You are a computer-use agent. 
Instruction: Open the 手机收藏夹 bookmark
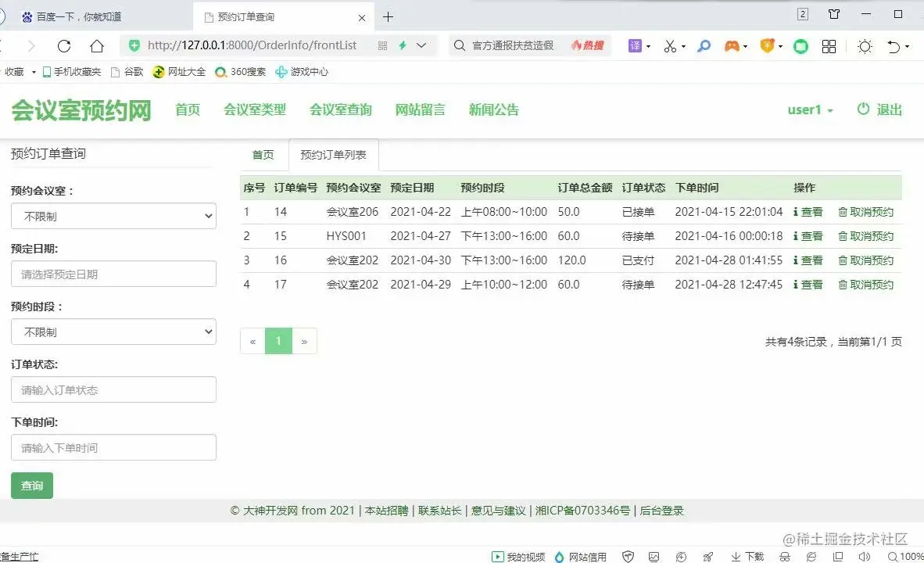[x=71, y=72]
